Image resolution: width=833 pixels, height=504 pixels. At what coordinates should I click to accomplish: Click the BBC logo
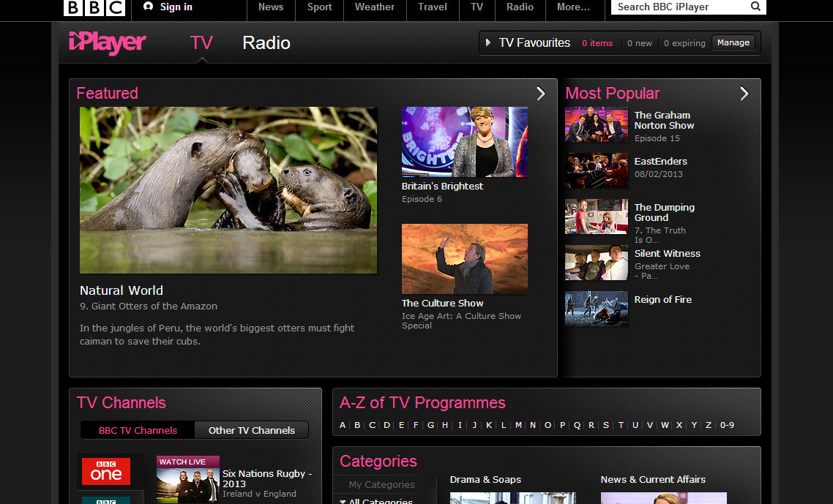coord(94,9)
